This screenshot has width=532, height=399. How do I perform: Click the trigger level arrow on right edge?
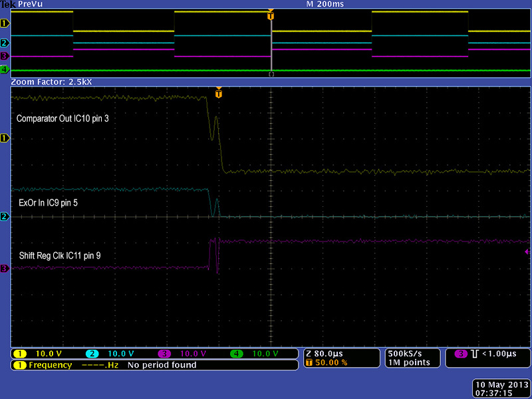pyautogui.click(x=527, y=252)
